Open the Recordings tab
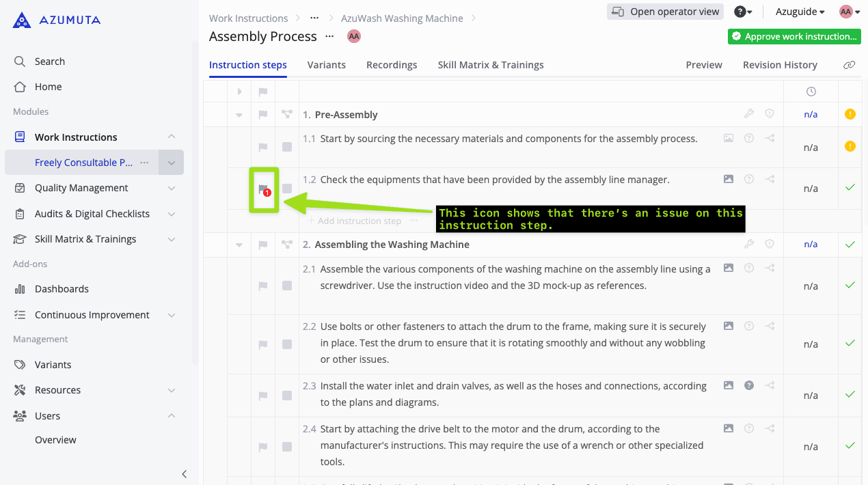868x485 pixels. 392,64
